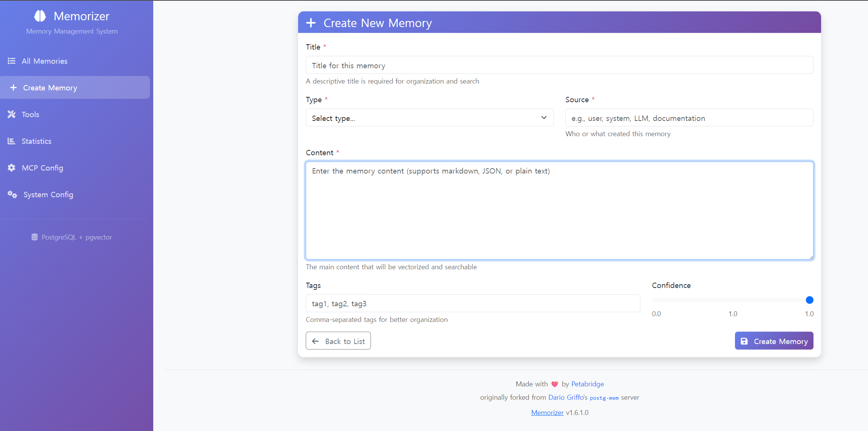Click the plus icon beside Create Memory
Viewport: 868px width, 431px height.
13,88
